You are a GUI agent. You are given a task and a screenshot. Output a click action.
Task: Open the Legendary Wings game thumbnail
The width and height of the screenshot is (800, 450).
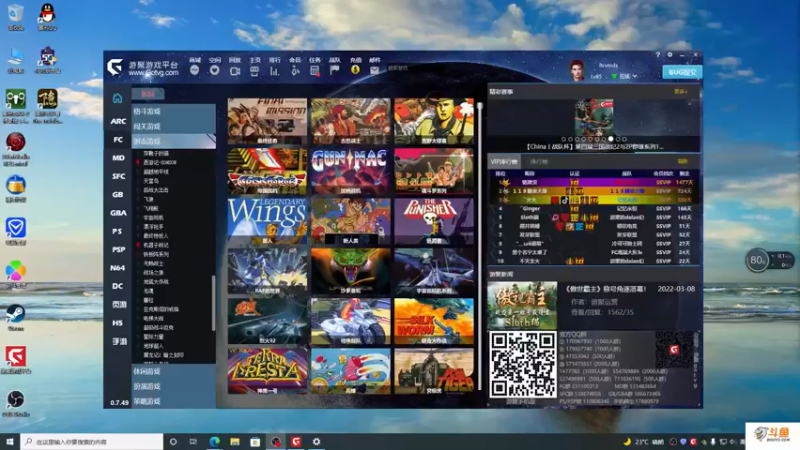[267, 221]
